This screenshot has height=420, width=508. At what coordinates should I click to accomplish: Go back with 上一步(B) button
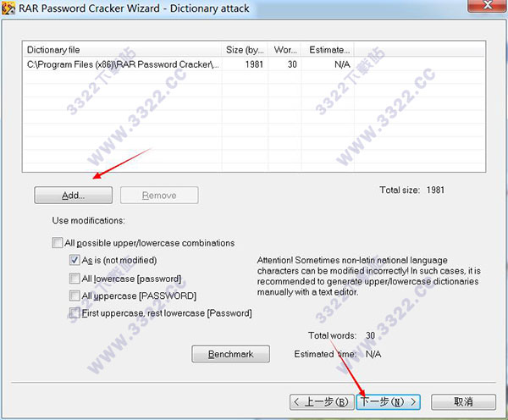click(322, 402)
